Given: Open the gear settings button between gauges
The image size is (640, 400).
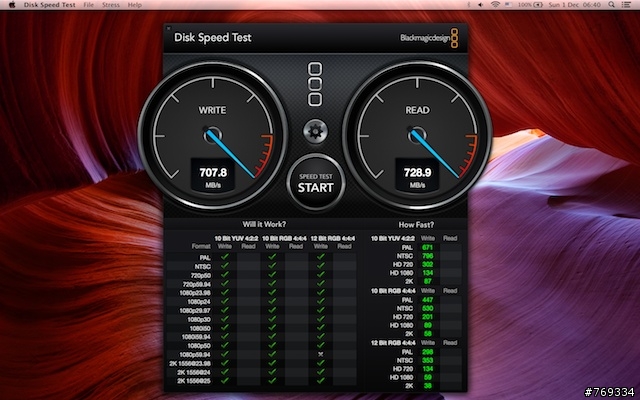Looking at the screenshot, I should click(315, 131).
